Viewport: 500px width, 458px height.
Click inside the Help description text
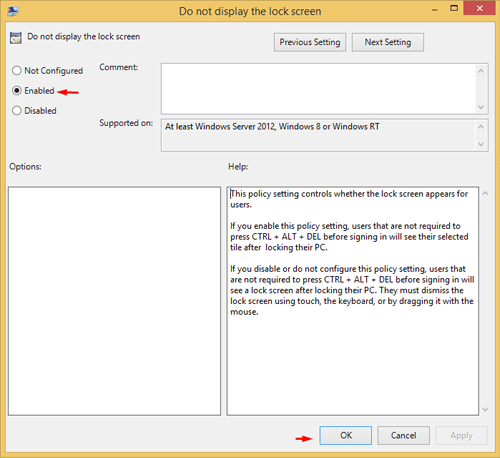[x=352, y=253]
